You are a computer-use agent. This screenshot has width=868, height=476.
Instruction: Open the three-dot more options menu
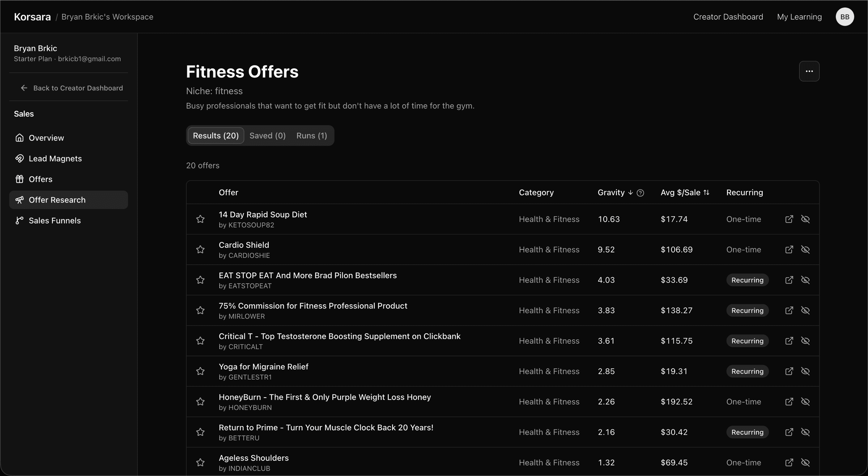click(809, 71)
